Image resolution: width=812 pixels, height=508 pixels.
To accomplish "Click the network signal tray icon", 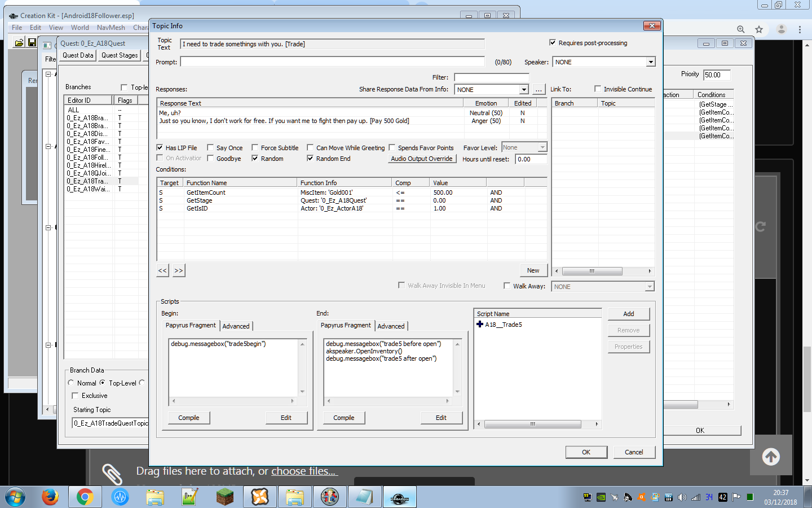I will coord(696,497).
